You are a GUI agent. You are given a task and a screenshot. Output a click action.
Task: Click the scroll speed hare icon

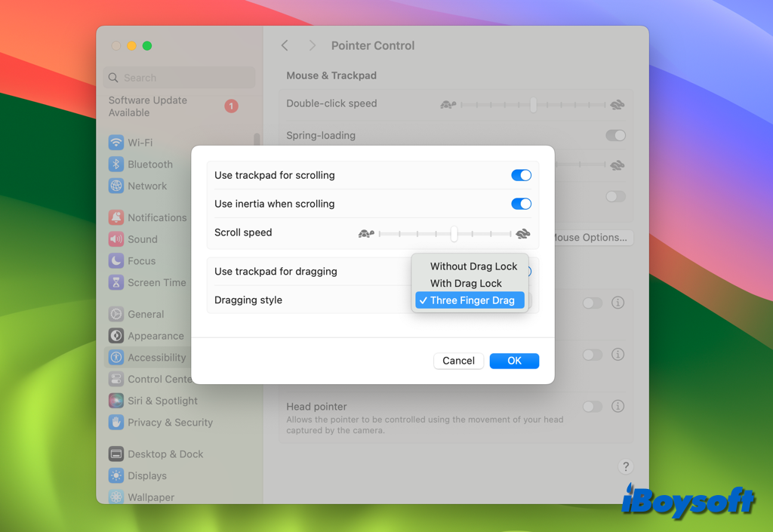[x=523, y=233]
